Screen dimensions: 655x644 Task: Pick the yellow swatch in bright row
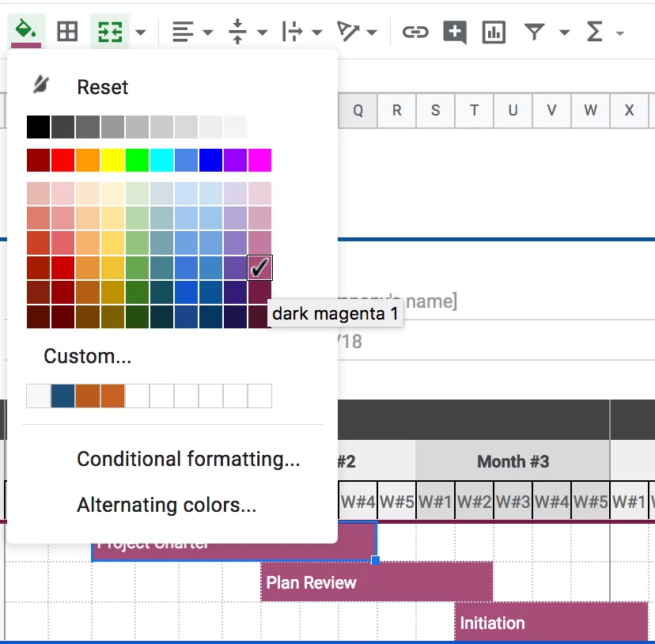pyautogui.click(x=112, y=160)
